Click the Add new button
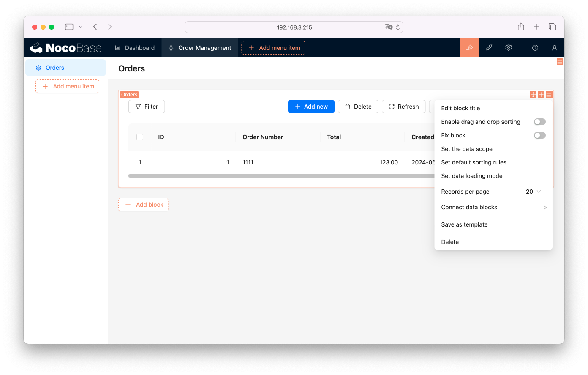Viewport: 588px width, 375px height. 311,107
